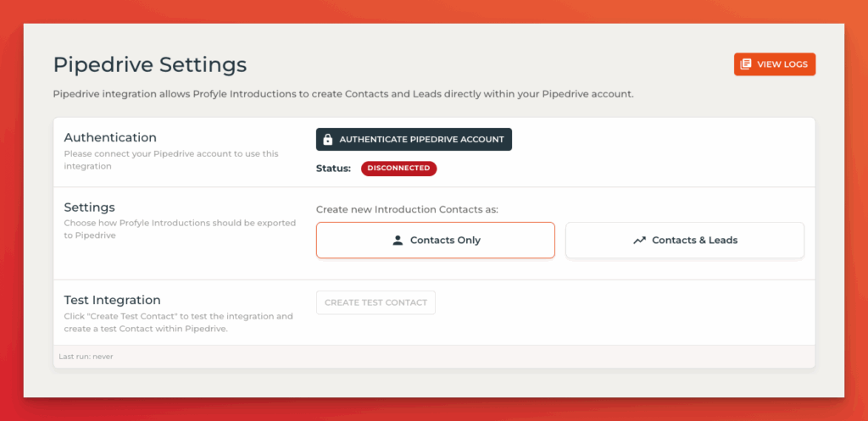Click the Last run: never footer text
The height and width of the screenshot is (421, 868).
pos(86,357)
